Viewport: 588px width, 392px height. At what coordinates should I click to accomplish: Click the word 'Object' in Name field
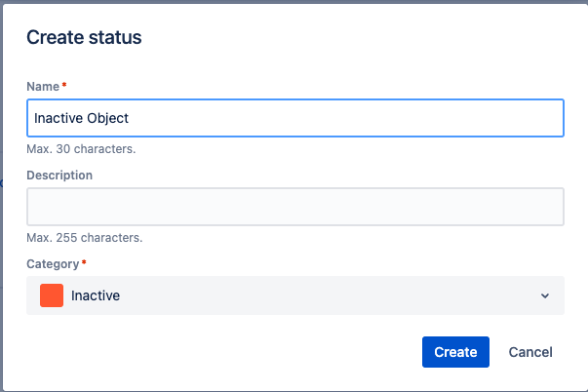(107, 118)
